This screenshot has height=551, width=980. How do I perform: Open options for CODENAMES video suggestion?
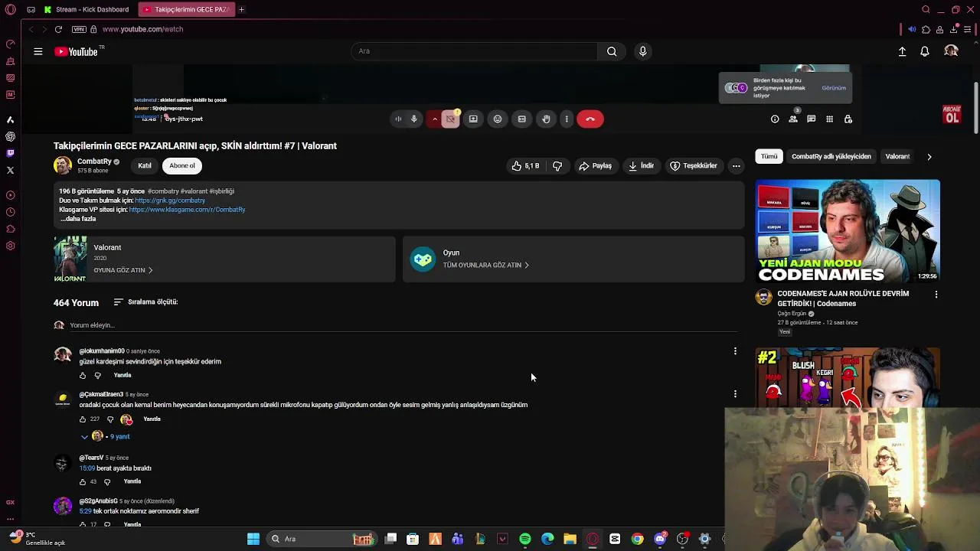[x=936, y=295]
